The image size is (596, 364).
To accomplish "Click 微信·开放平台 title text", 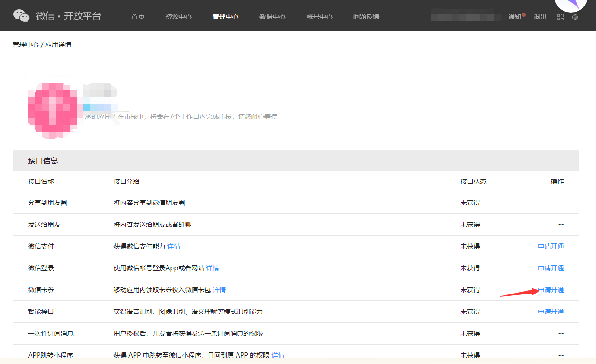I will tap(69, 16).
